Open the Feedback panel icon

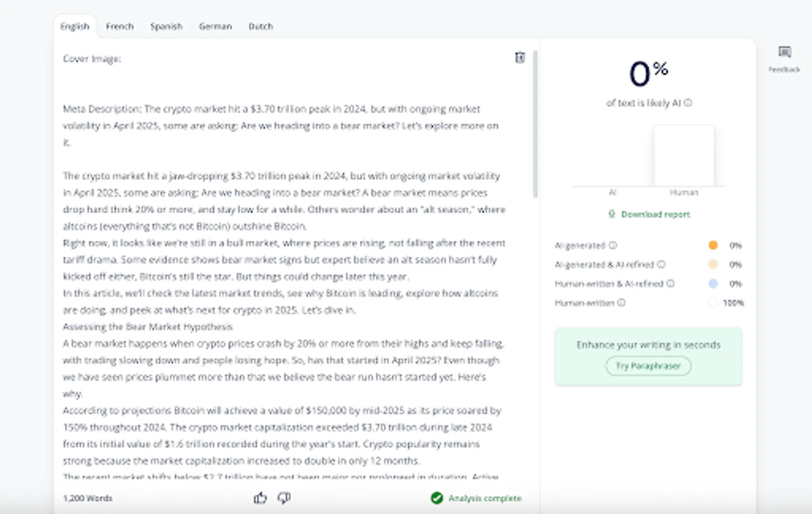point(785,52)
